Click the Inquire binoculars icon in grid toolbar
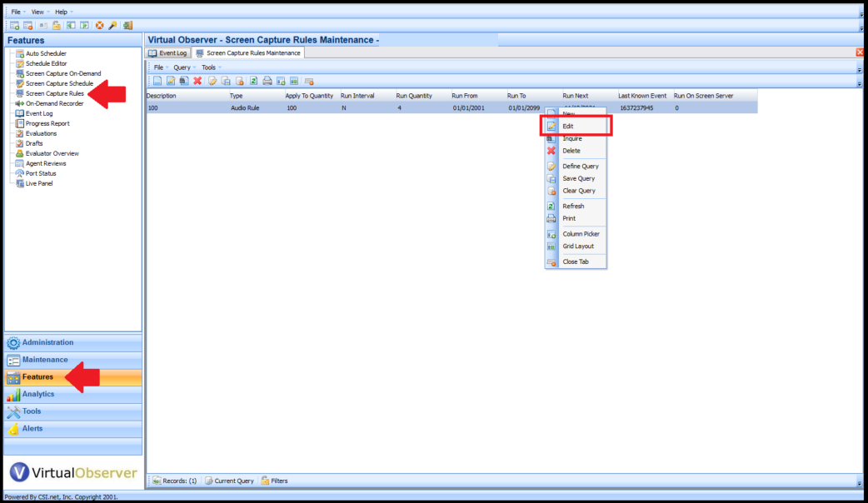 click(184, 82)
